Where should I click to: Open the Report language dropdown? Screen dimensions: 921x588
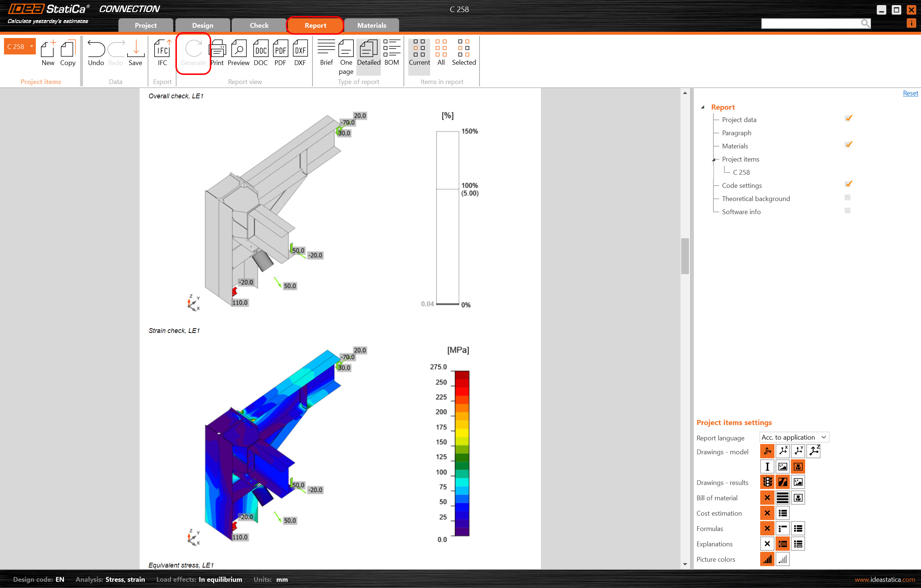pyautogui.click(x=794, y=437)
